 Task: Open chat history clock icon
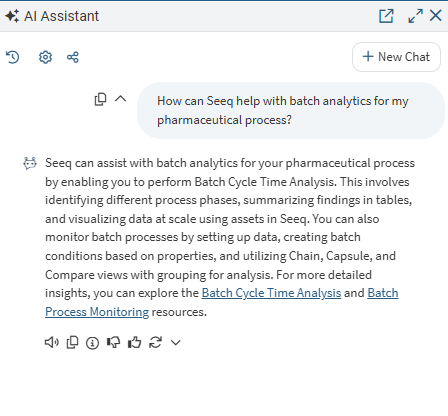coord(13,57)
